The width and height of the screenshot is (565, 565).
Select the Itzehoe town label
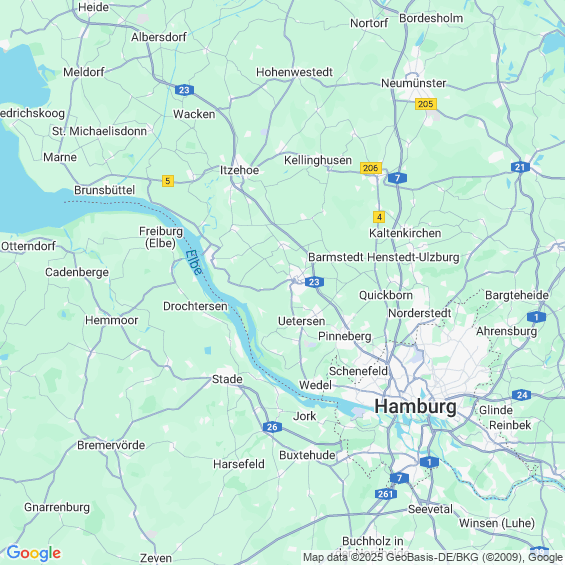[x=239, y=170]
